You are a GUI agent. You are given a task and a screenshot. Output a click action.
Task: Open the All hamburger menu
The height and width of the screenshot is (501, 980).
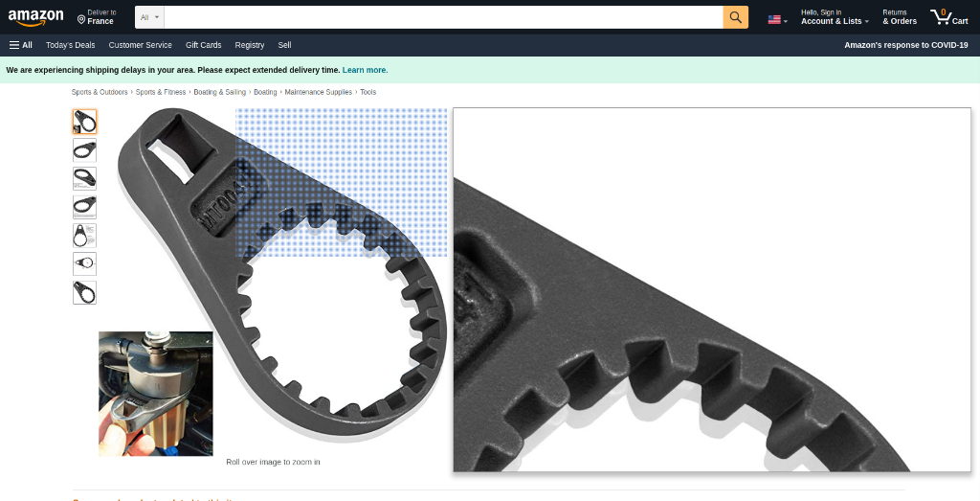21,45
